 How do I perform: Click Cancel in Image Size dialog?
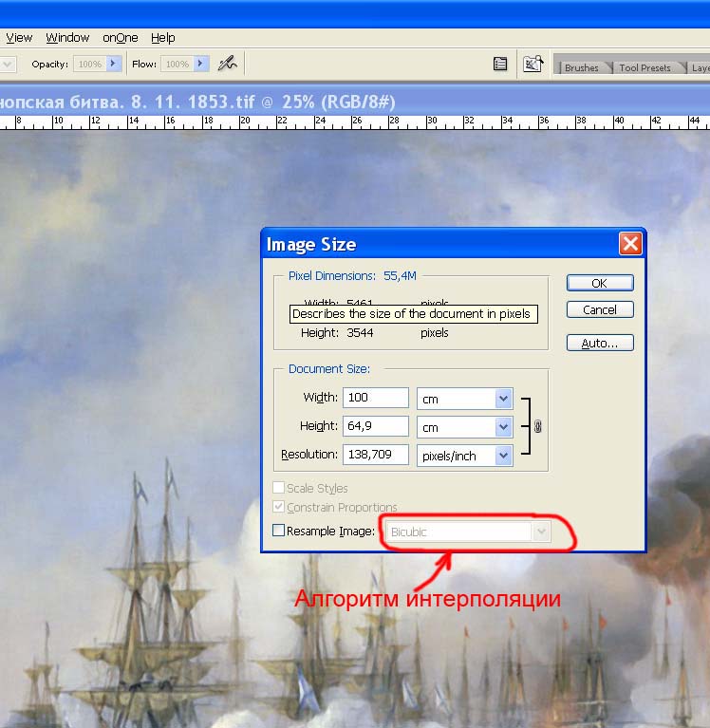pyautogui.click(x=600, y=309)
